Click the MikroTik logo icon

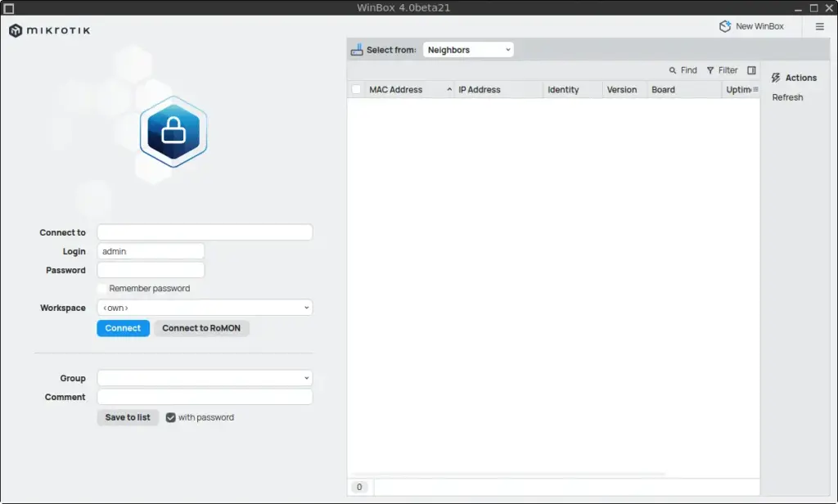pyautogui.click(x=16, y=30)
